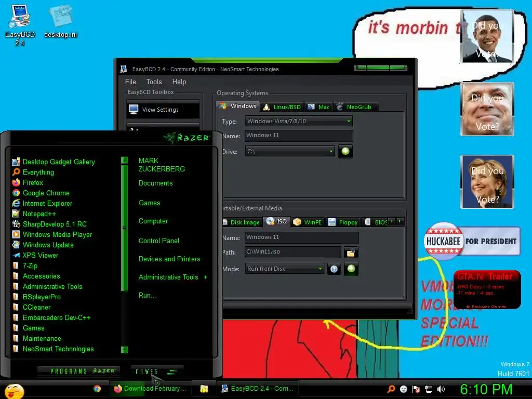Launch Firefox from the start menu
The width and height of the screenshot is (532, 399).
(x=28, y=182)
